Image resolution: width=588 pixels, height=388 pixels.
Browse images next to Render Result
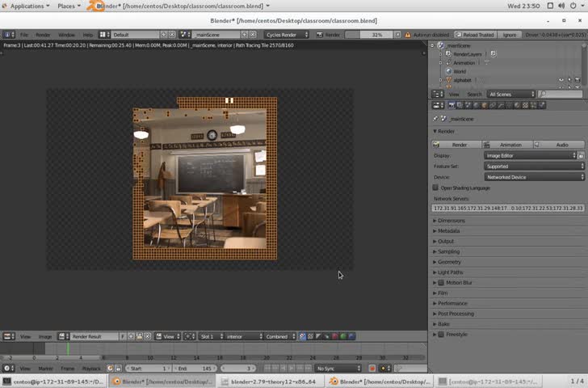pos(63,336)
